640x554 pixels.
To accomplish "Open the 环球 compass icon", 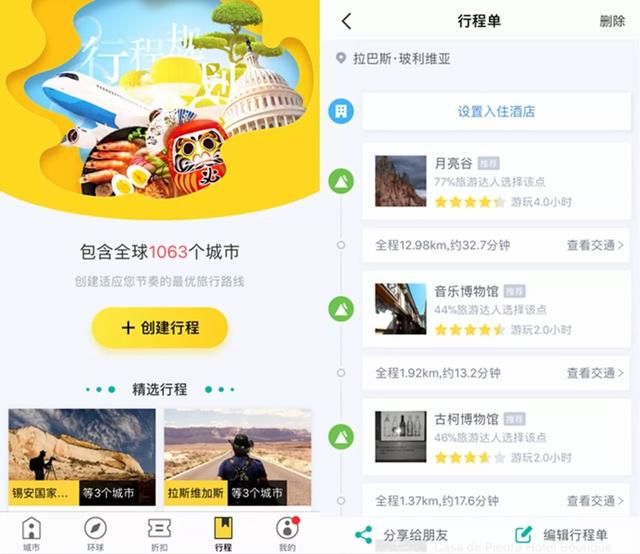I will (x=95, y=528).
